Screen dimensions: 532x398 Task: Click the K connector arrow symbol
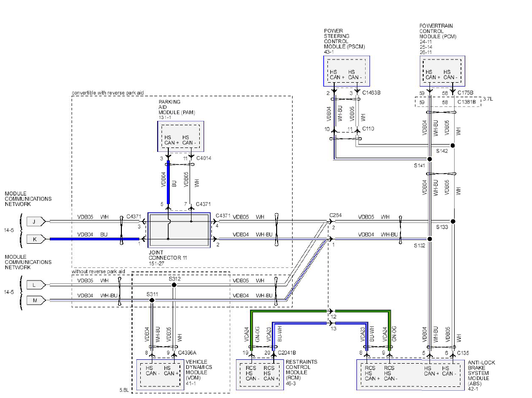pyautogui.click(x=36, y=239)
